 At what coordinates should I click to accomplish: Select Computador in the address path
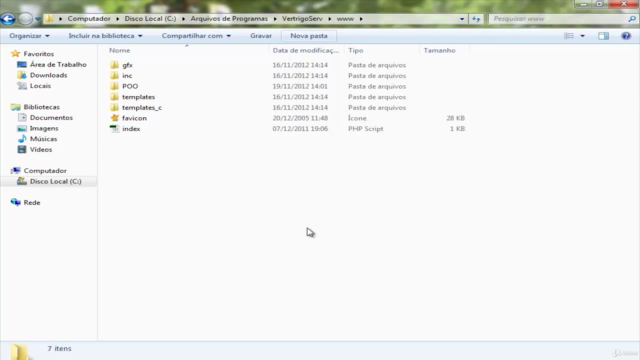89,19
